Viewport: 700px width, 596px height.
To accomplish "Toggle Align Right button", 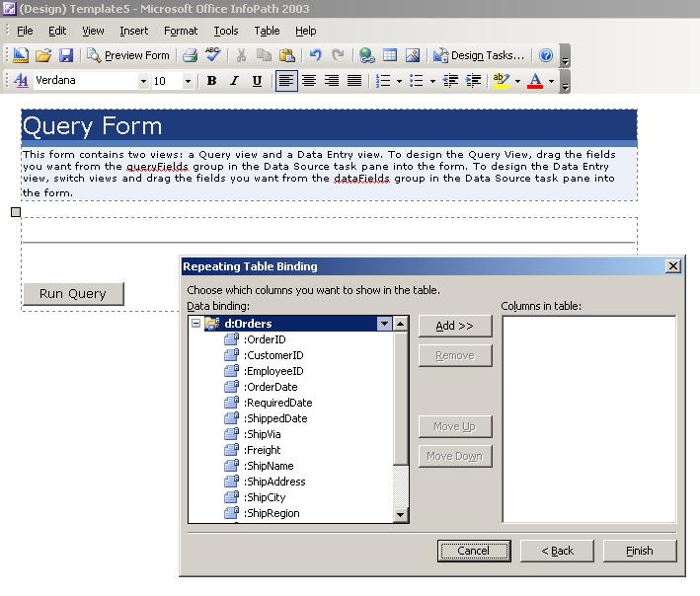I will click(332, 81).
